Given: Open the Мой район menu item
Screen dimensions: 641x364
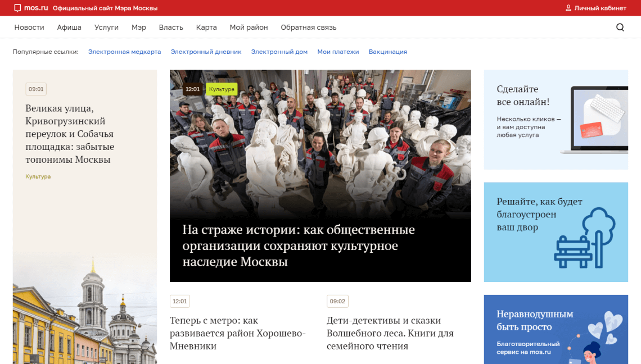Looking at the screenshot, I should [249, 28].
